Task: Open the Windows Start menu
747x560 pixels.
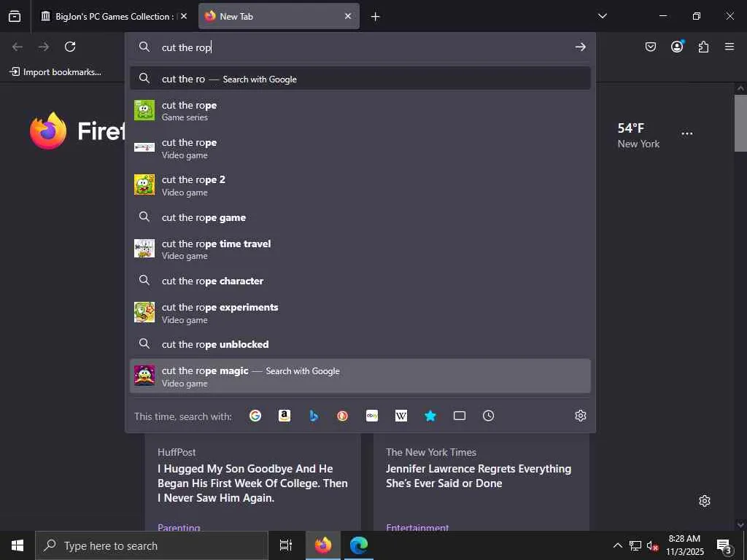Action: pos(18,545)
